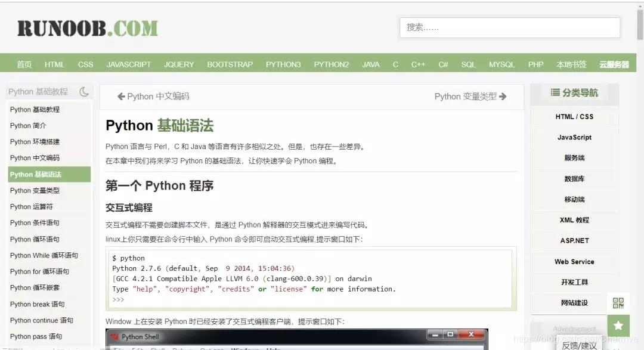The width and height of the screenshot is (644, 350).
Task: Switch to the PYTHON3 navigation tab
Action: click(283, 64)
